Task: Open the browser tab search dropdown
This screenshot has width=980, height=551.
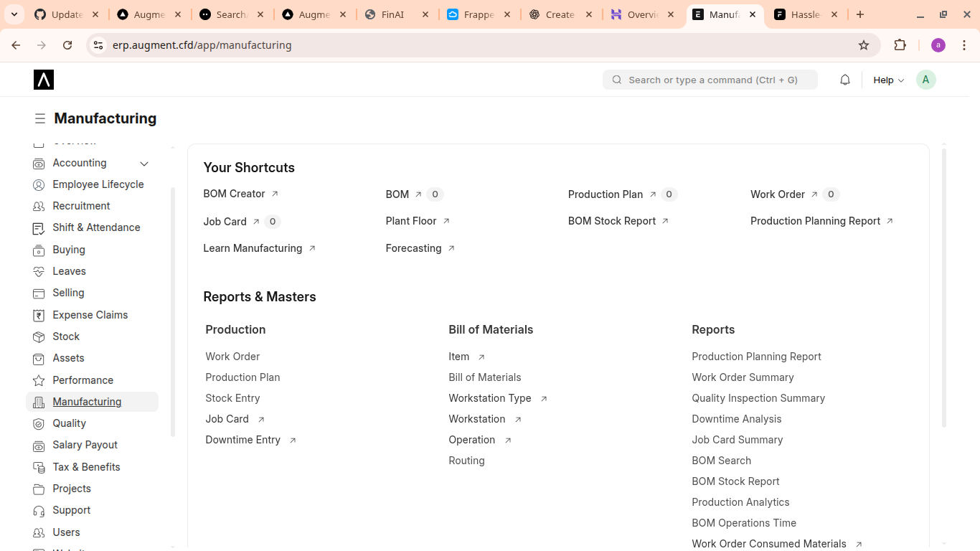Action: [x=14, y=14]
